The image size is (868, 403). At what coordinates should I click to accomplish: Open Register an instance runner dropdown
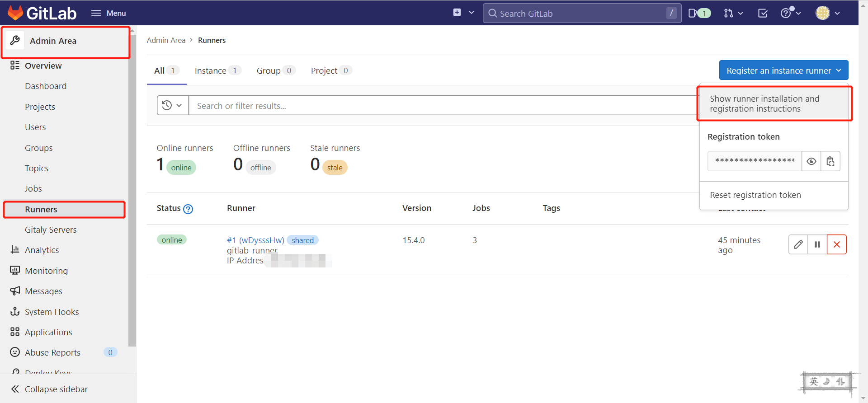[783, 70]
